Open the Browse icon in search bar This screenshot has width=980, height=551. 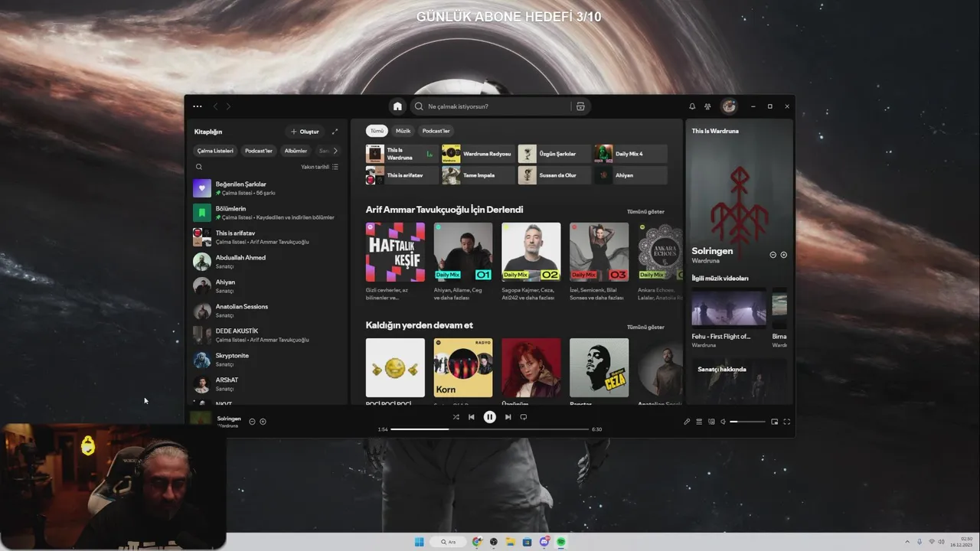pos(580,106)
